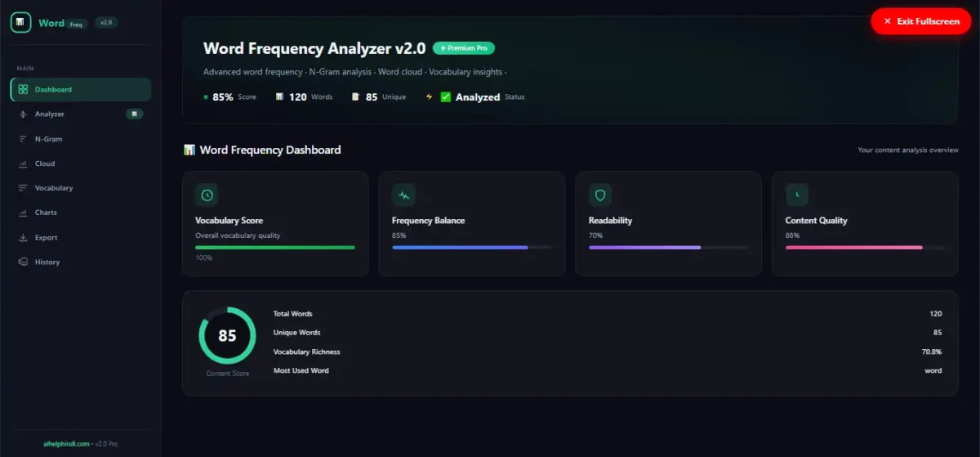Click the v2.0 version badge in sidebar
The image size is (980, 457).
point(106,23)
